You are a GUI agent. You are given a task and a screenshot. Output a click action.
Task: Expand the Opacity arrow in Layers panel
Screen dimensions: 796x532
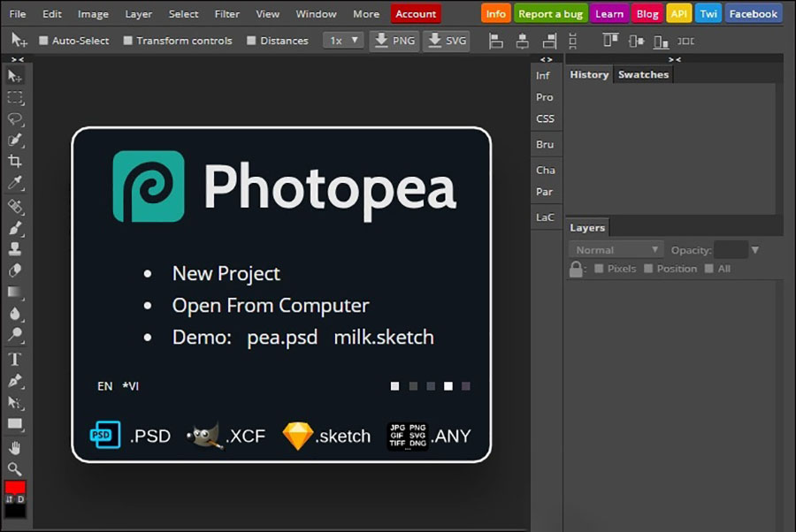pyautogui.click(x=754, y=250)
